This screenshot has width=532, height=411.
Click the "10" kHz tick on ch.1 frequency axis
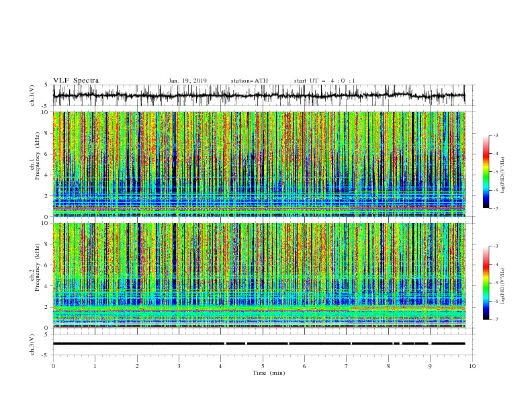(46, 112)
